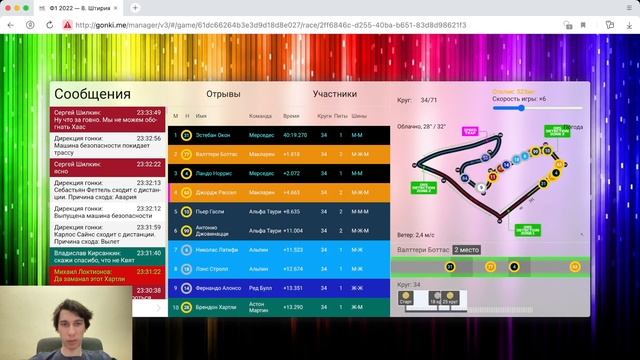Select Брендон Хартли row in standings
This screenshot has height=360, width=640.
coord(279,307)
